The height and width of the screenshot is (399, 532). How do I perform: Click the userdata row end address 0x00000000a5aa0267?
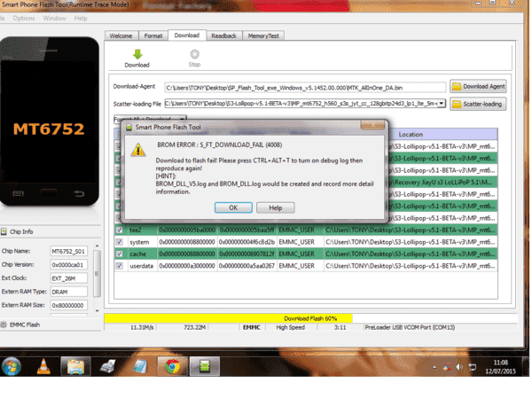(246, 266)
